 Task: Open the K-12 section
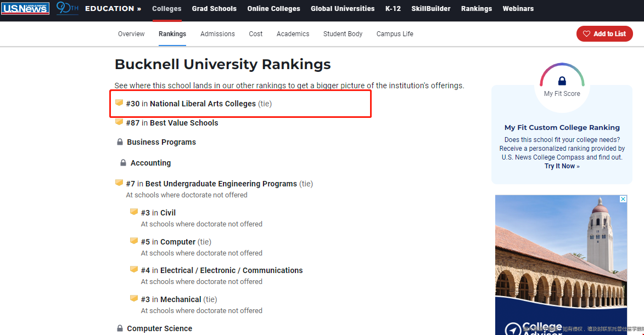pyautogui.click(x=393, y=9)
